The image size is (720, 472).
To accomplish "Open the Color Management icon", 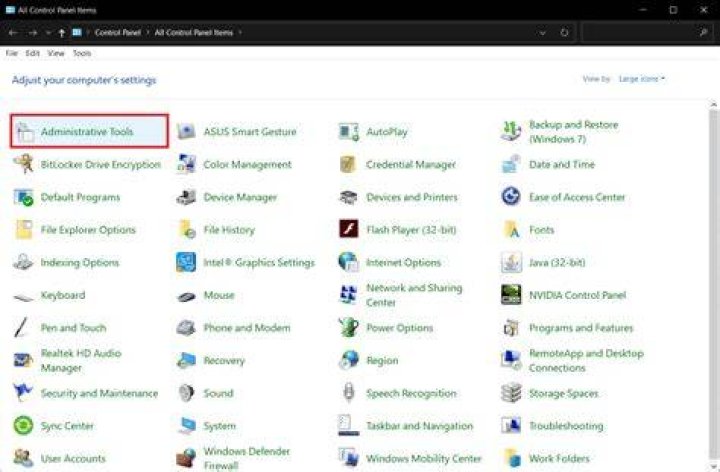I will pyautogui.click(x=186, y=164).
